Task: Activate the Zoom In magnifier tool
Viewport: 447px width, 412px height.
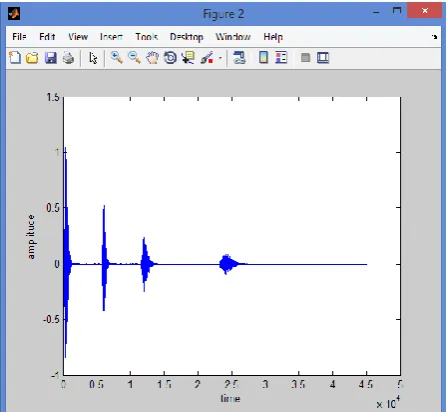Action: pyautogui.click(x=117, y=58)
